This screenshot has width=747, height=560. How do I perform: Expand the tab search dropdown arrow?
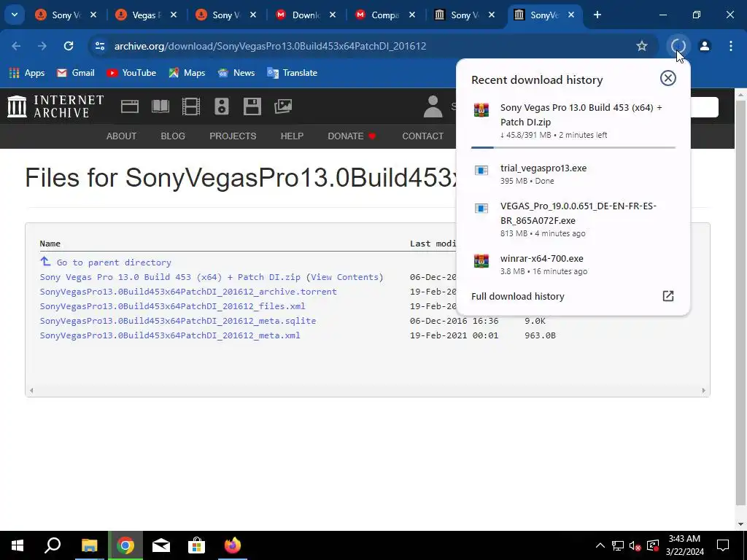[15, 15]
